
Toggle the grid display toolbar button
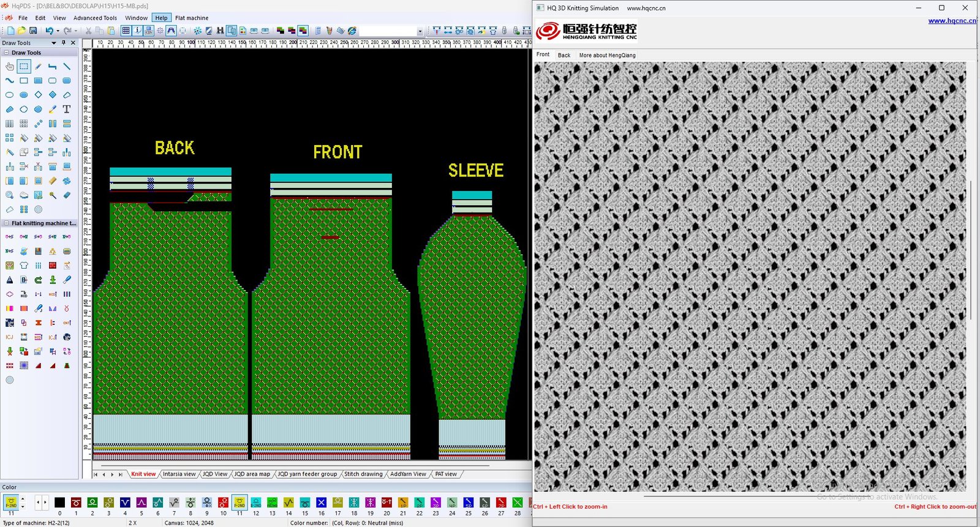[126, 31]
